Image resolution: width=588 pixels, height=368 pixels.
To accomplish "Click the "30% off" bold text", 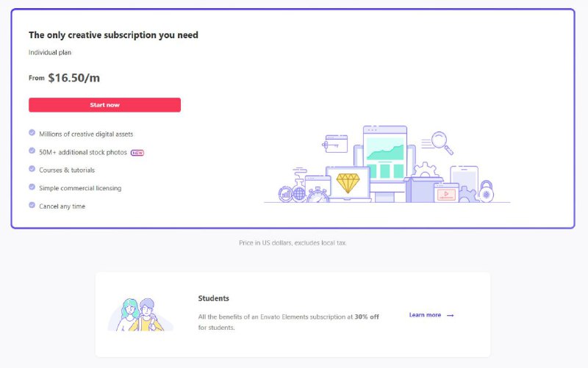I will 366,317.
